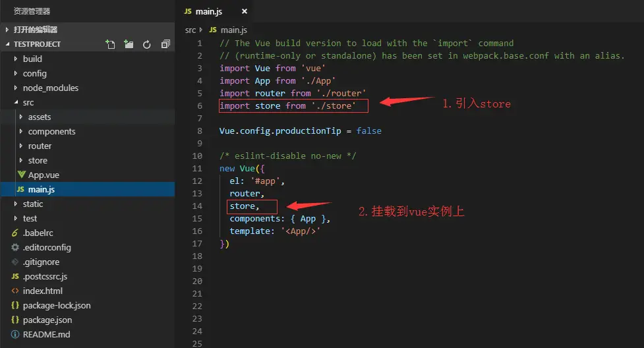This screenshot has width=644, height=348.
Task: Click line number 6 in the gutter
Action: point(200,105)
